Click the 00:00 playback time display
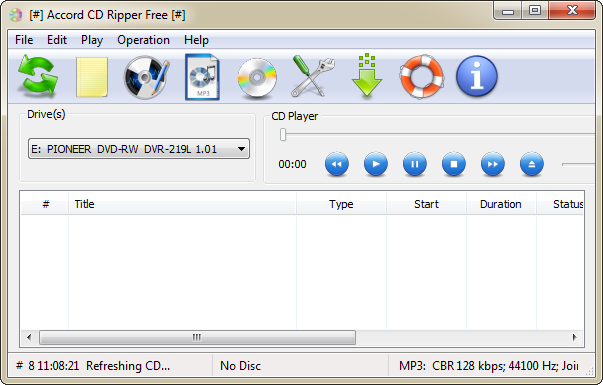 point(292,164)
